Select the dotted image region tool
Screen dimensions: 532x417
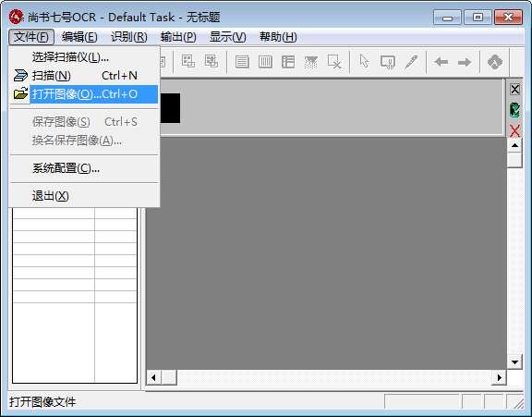tap(311, 62)
